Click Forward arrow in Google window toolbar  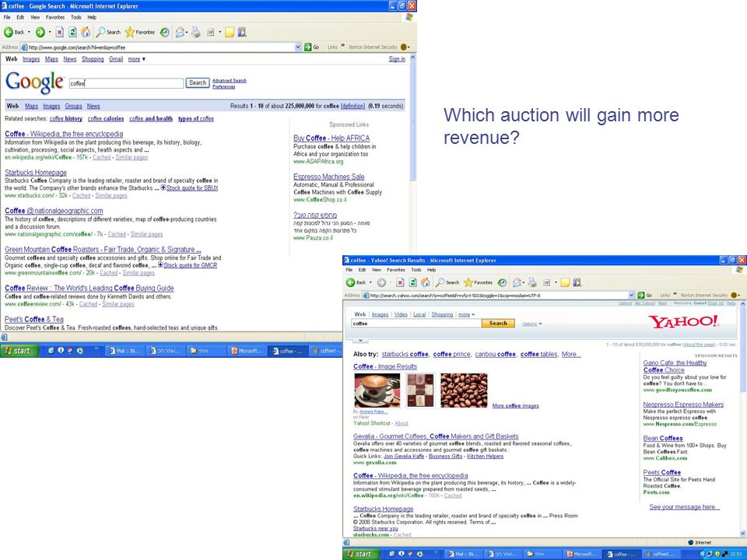[40, 32]
